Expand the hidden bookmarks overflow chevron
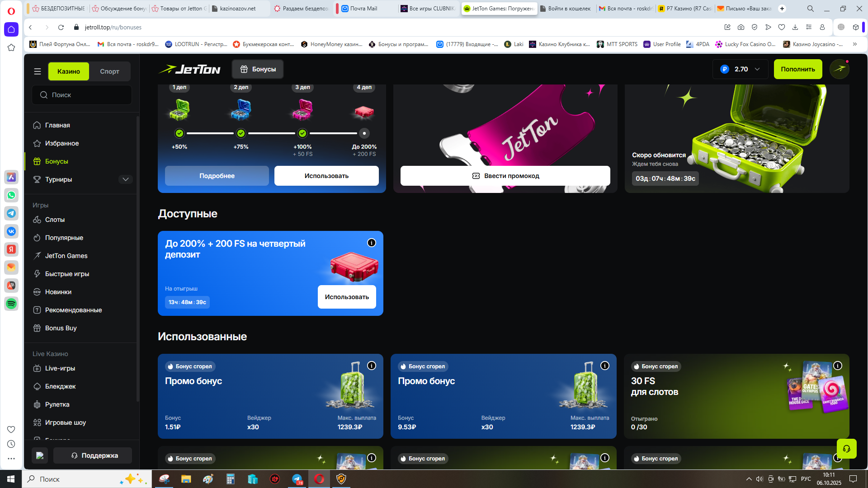The height and width of the screenshot is (488, 868). pos(854,44)
